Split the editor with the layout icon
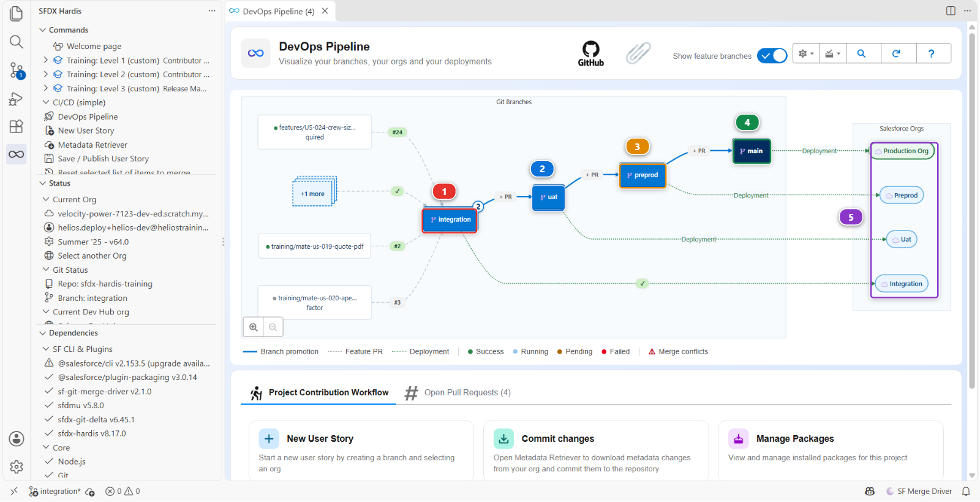 (x=951, y=11)
